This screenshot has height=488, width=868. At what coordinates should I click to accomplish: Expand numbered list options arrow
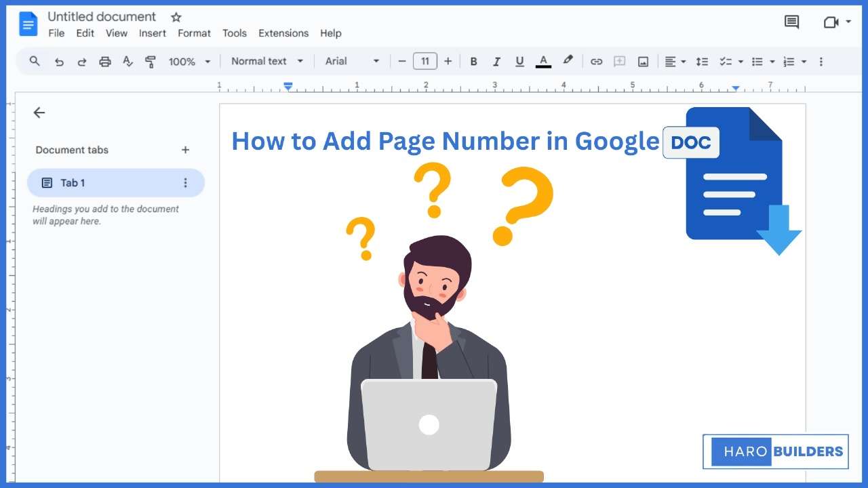pyautogui.click(x=804, y=62)
